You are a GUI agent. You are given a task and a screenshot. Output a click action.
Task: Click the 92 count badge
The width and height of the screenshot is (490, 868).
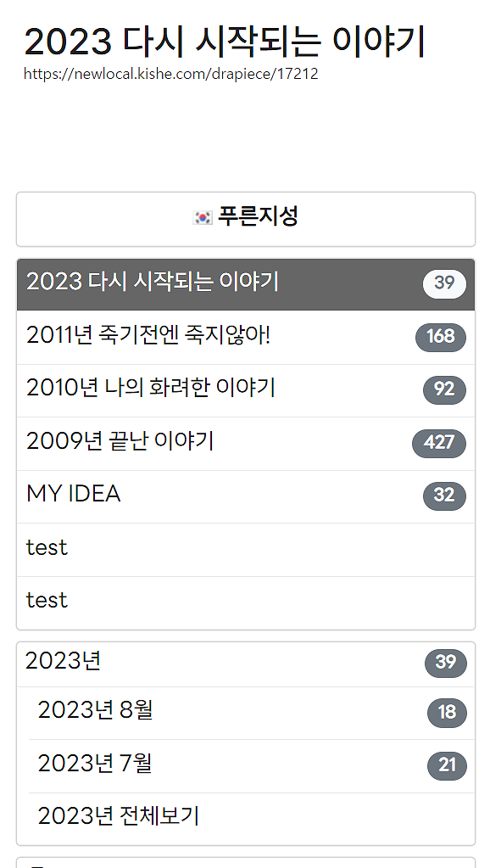point(444,390)
